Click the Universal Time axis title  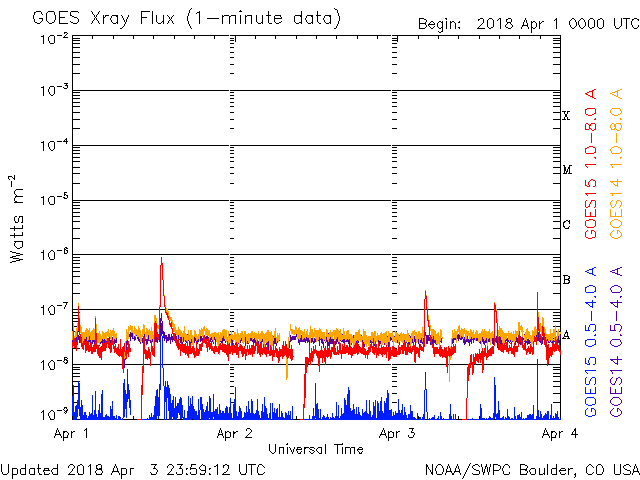[x=315, y=449]
